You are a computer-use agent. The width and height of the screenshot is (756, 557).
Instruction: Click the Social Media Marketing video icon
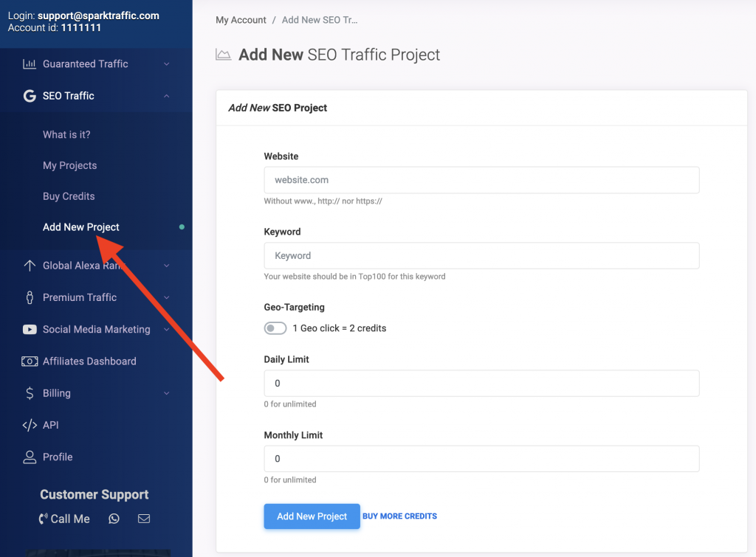coord(30,329)
